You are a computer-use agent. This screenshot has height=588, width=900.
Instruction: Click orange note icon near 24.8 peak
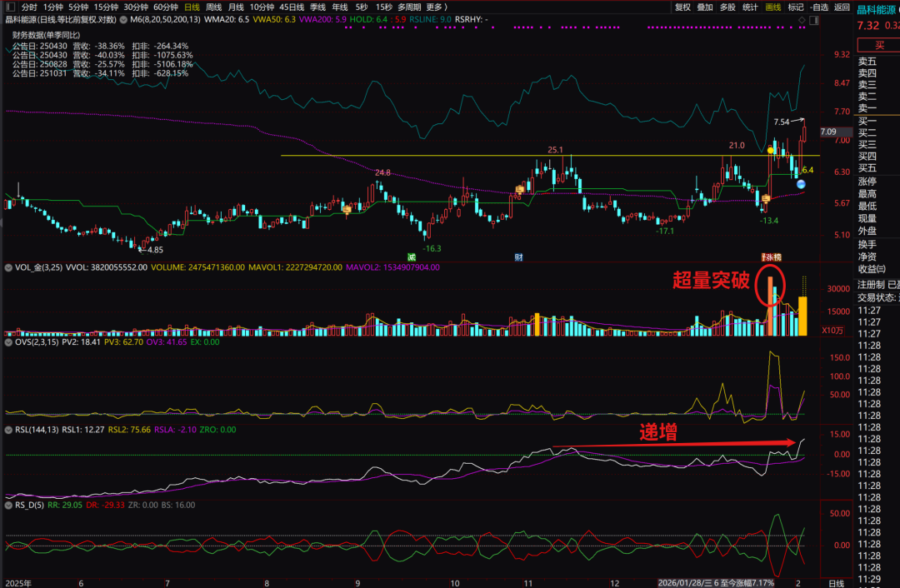click(347, 209)
